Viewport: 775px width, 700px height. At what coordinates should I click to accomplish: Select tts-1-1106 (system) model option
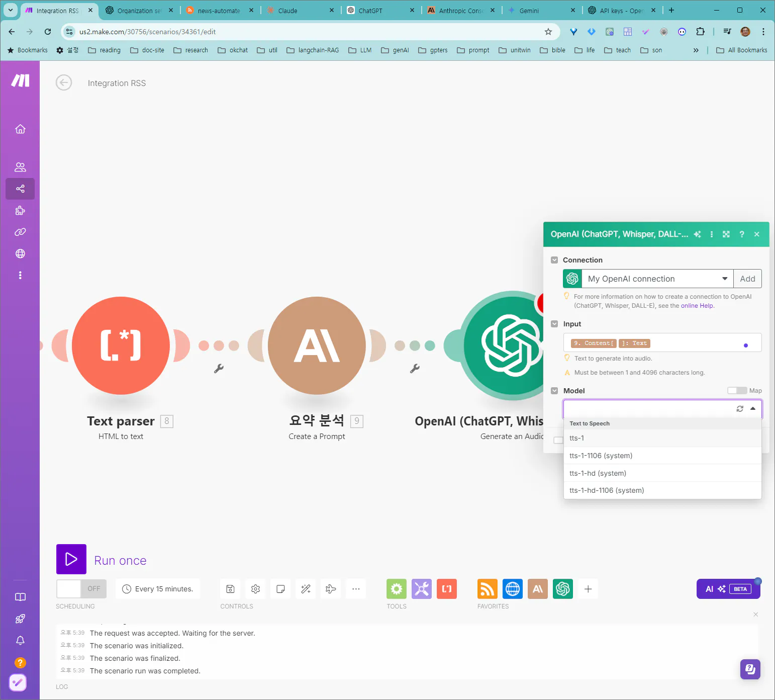[662, 456]
